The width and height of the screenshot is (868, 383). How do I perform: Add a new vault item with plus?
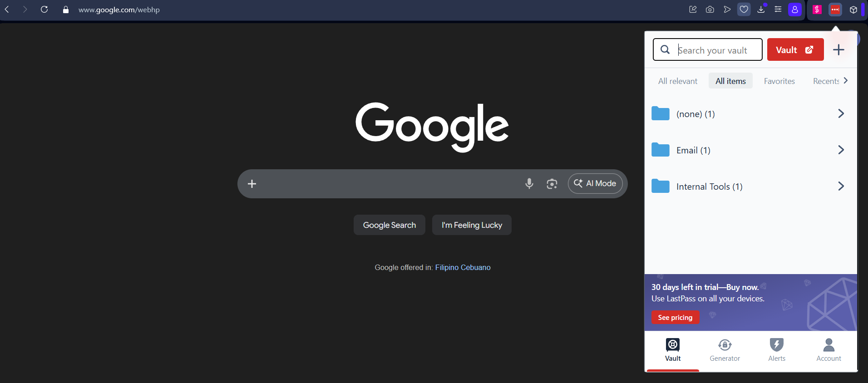point(838,50)
